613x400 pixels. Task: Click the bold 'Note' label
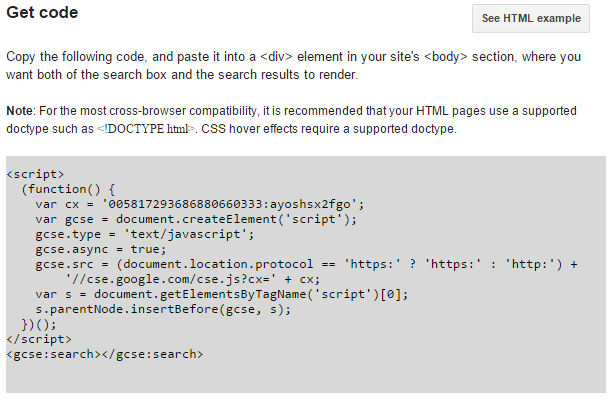[20, 111]
